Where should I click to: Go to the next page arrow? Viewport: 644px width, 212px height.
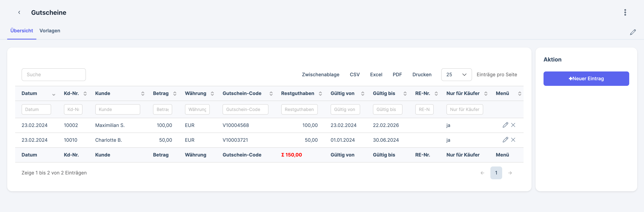pyautogui.click(x=510, y=173)
